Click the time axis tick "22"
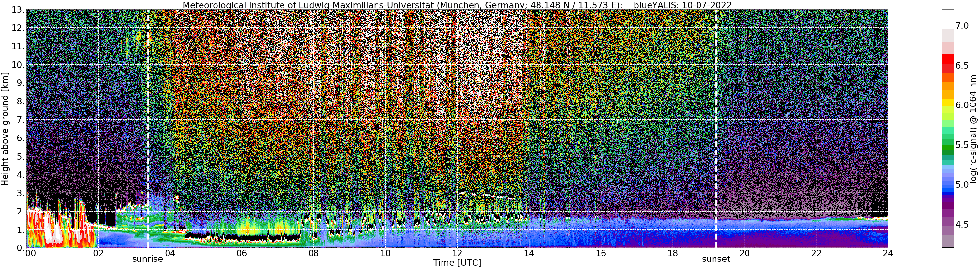The image size is (980, 269). pos(816,253)
